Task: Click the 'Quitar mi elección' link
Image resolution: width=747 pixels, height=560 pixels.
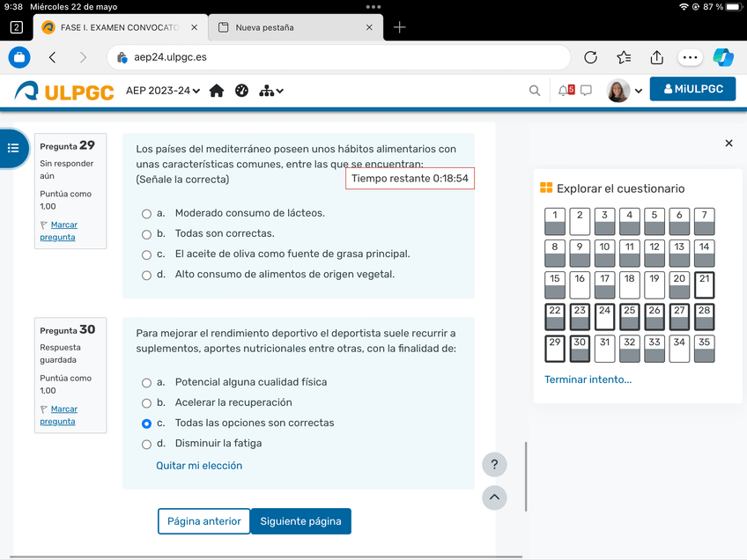Action: (199, 466)
